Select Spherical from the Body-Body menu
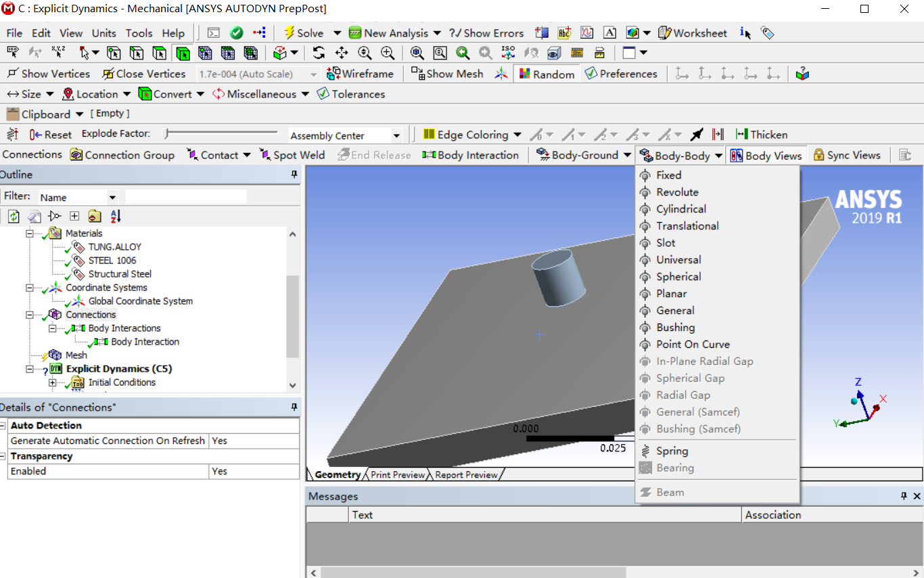924x578 pixels. click(677, 276)
